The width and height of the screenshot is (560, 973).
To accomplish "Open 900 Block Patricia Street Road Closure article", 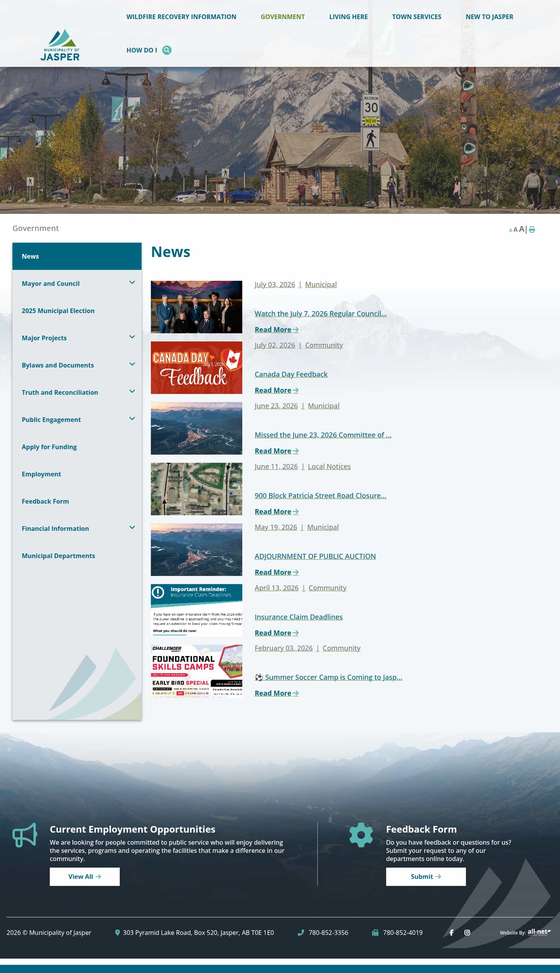I will [320, 496].
